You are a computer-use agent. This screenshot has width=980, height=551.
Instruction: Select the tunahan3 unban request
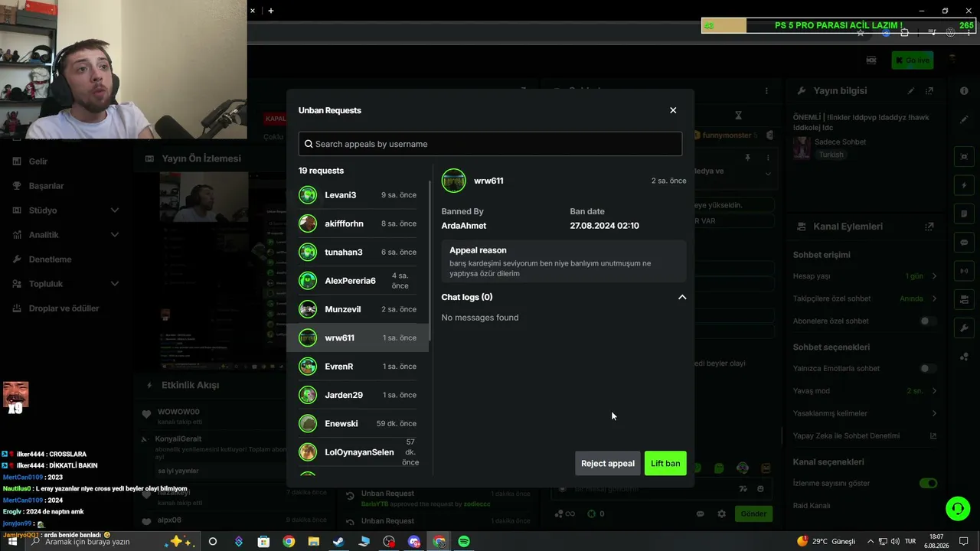pos(358,252)
